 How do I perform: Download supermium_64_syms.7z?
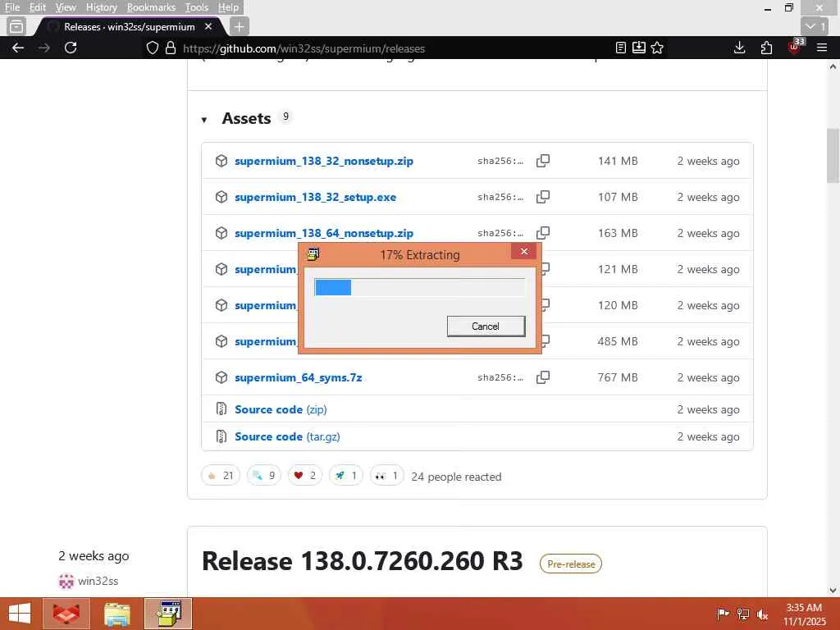[x=299, y=377]
